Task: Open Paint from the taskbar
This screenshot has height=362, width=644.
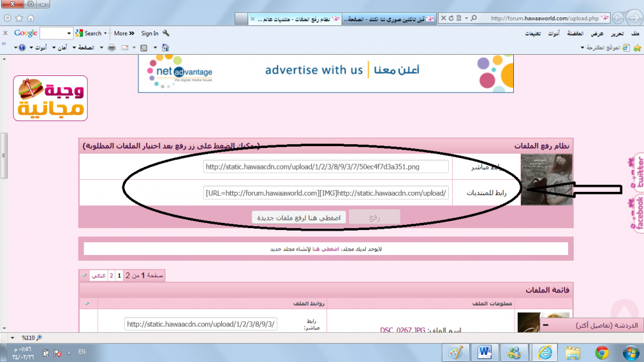Action: click(x=455, y=352)
